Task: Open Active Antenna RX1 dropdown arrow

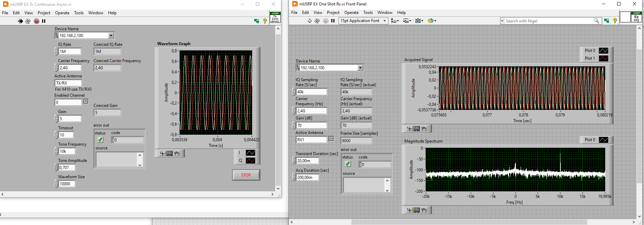Action: (x=331, y=138)
